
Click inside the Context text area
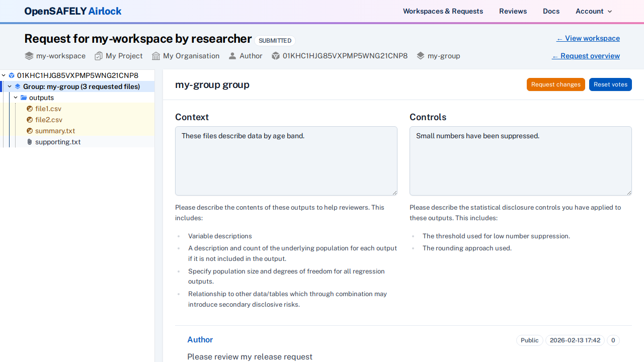(x=286, y=161)
